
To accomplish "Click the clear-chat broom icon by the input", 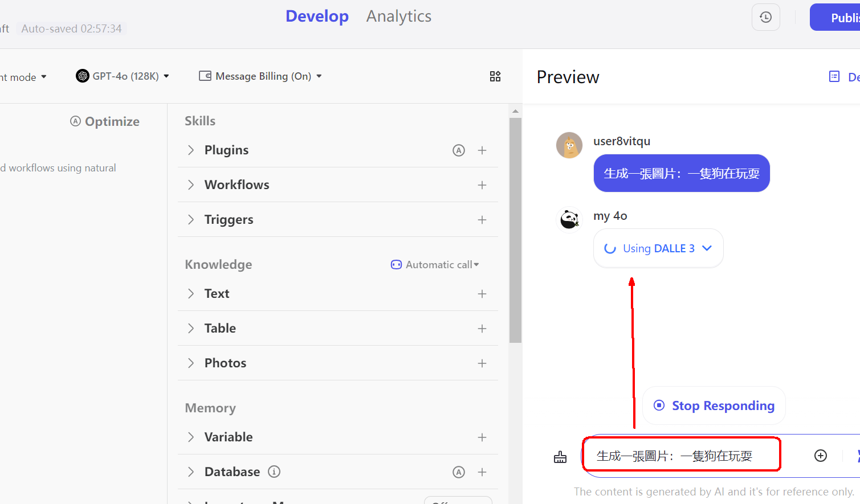I will click(560, 457).
